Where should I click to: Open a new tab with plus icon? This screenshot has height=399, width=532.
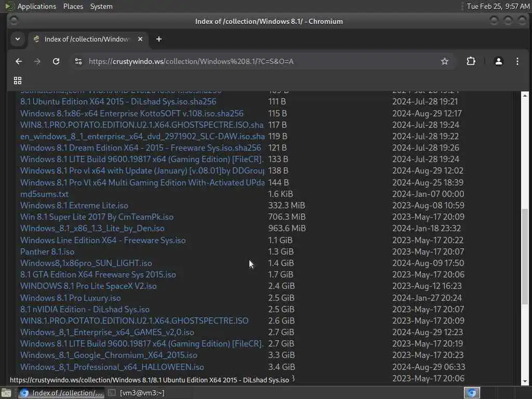click(159, 39)
